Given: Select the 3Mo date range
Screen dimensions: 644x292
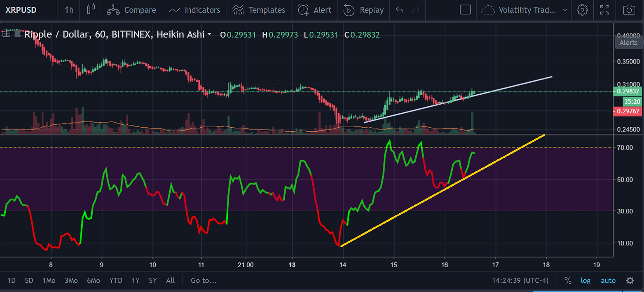Looking at the screenshot, I should [x=71, y=280].
